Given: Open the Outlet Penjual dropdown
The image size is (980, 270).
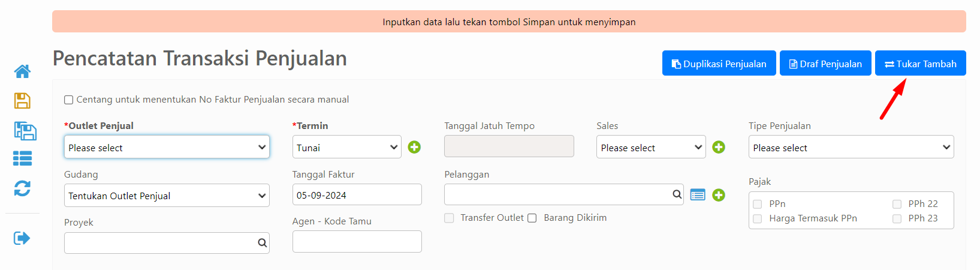Looking at the screenshot, I should pos(167,147).
